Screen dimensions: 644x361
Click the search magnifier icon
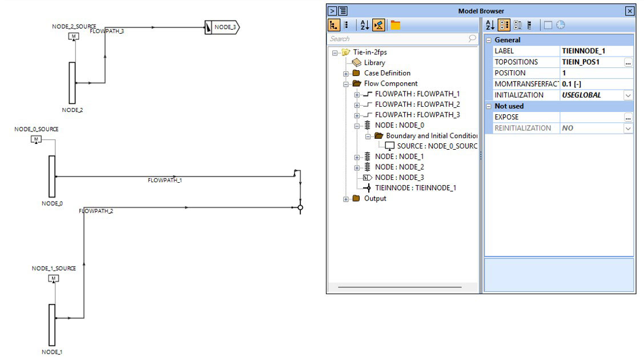pos(472,38)
